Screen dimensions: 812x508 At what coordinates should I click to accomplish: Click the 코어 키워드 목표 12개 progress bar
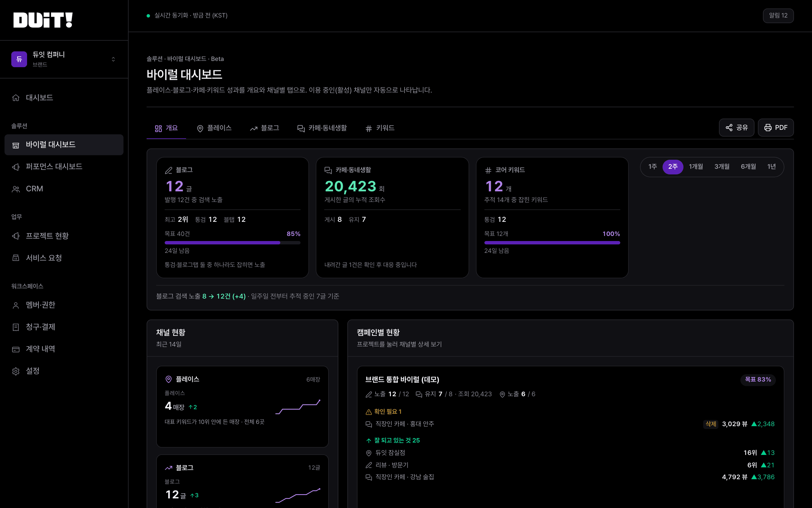click(552, 243)
